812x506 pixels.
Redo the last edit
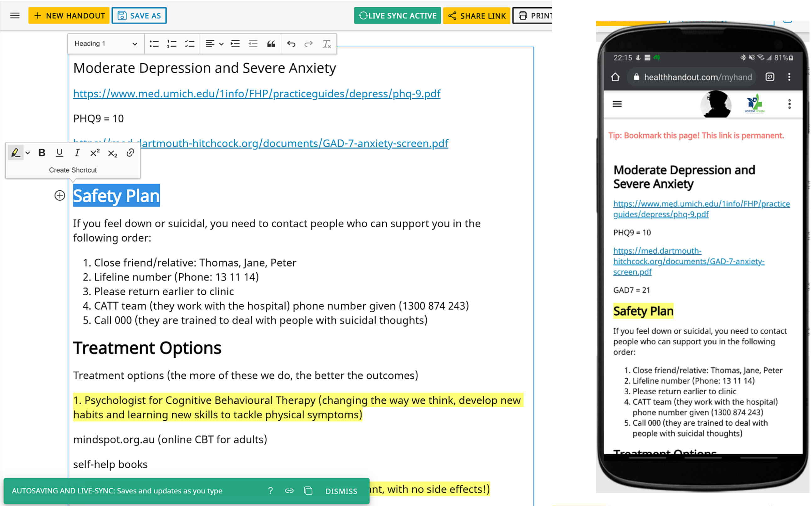pos(309,44)
